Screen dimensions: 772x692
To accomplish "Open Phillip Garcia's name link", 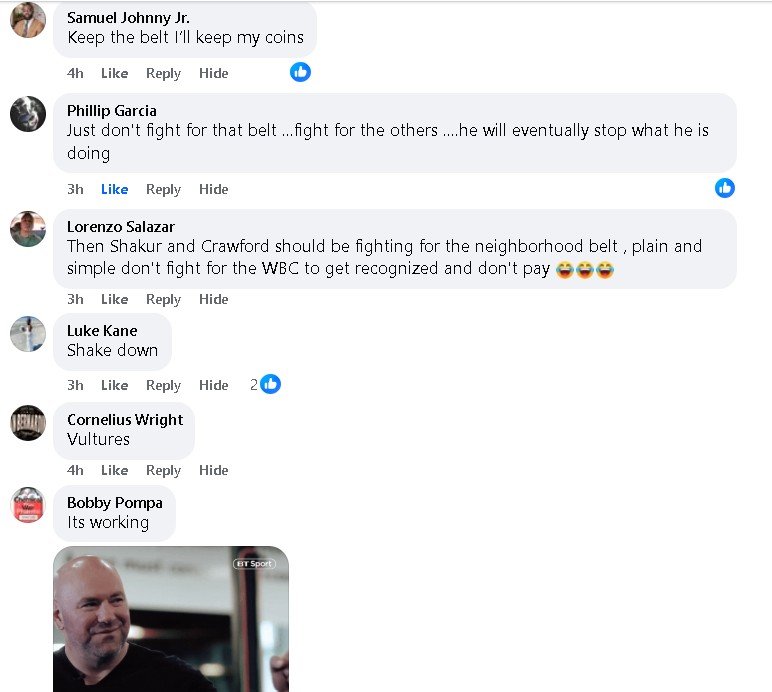I will 111,110.
